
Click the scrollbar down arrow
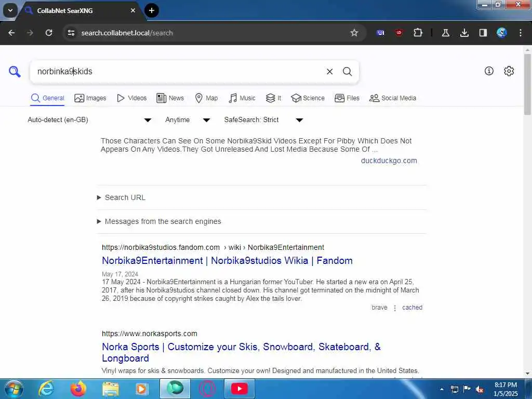pyautogui.click(x=527, y=374)
